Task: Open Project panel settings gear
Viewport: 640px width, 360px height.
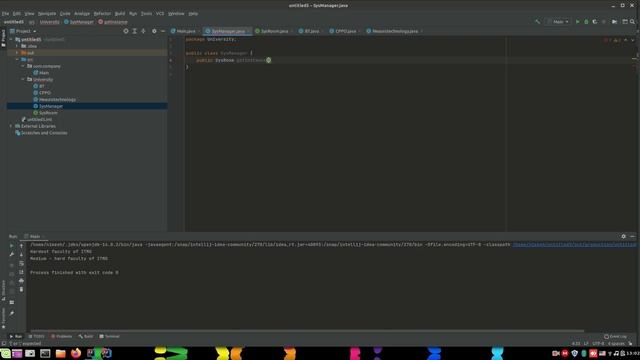Action: (x=154, y=31)
